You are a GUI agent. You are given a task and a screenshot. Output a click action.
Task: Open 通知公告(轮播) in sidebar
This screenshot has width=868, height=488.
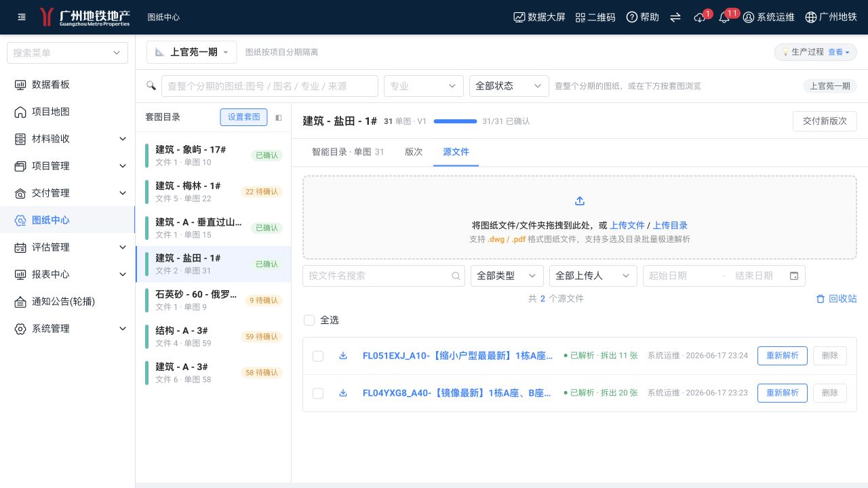pos(68,302)
